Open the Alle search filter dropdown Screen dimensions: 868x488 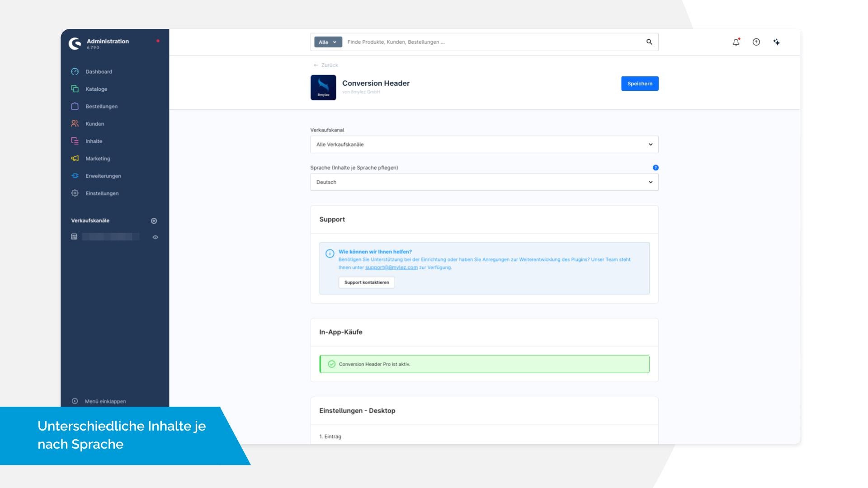328,42
